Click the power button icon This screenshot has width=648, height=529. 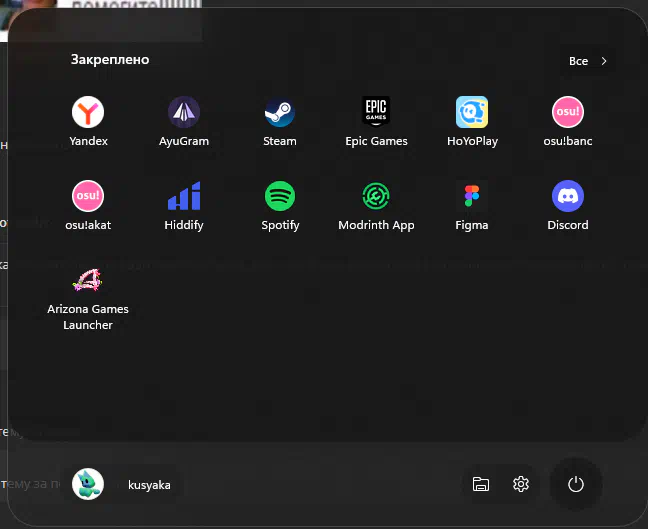pyautogui.click(x=576, y=484)
